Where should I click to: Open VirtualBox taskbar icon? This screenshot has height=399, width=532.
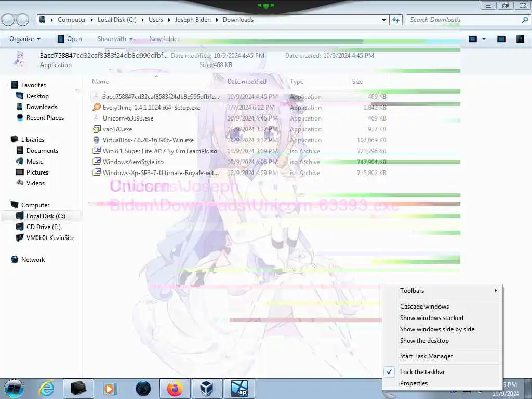[x=207, y=389]
